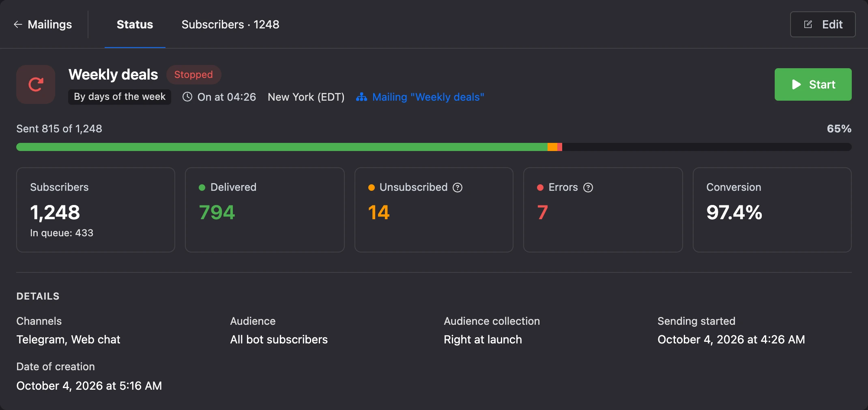Click the sending started date 4:26 AM
The height and width of the screenshot is (410, 868).
(x=731, y=340)
